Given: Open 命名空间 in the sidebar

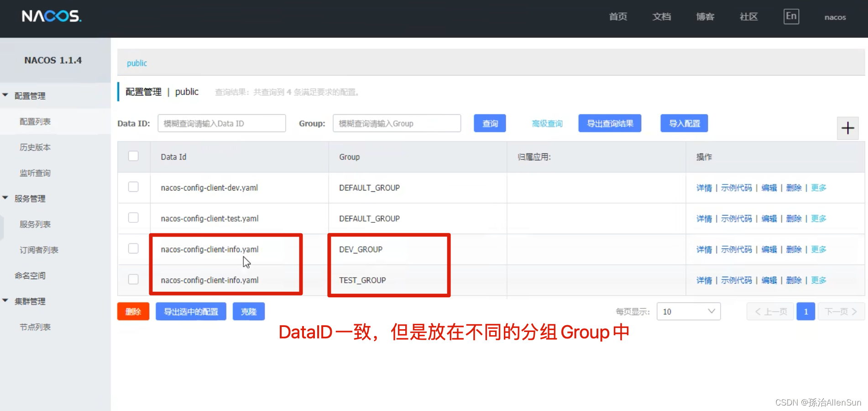Looking at the screenshot, I should (x=30, y=275).
